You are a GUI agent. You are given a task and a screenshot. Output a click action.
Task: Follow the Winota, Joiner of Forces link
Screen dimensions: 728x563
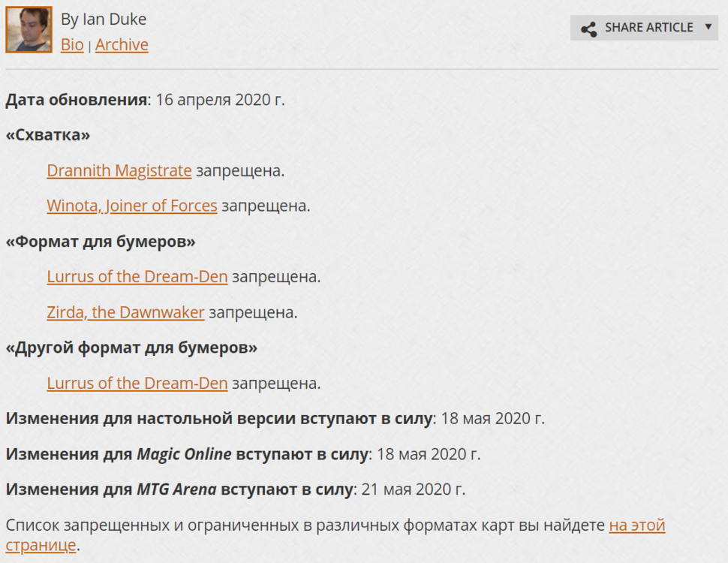(x=132, y=206)
